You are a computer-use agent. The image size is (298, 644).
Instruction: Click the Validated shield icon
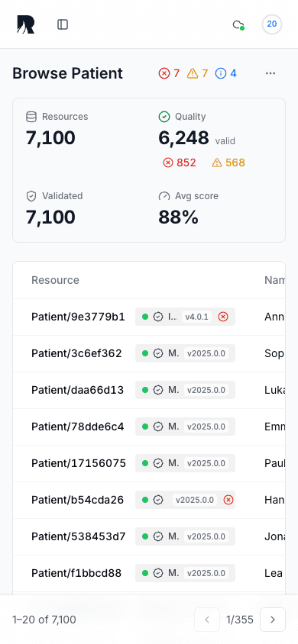pos(31,196)
